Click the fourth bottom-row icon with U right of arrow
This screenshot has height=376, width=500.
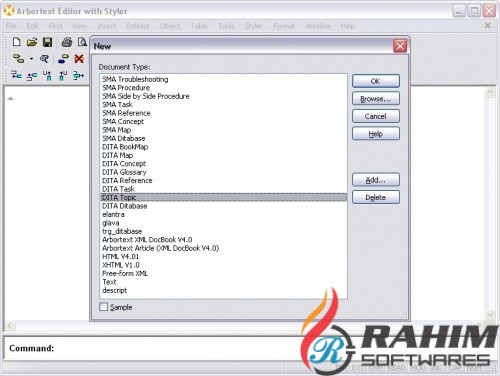[x=63, y=76]
